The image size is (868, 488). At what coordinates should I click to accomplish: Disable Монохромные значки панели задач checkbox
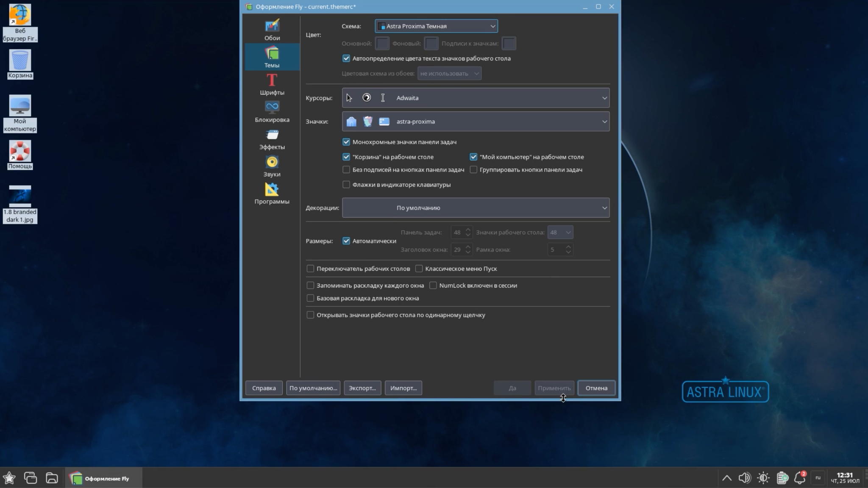click(x=346, y=142)
